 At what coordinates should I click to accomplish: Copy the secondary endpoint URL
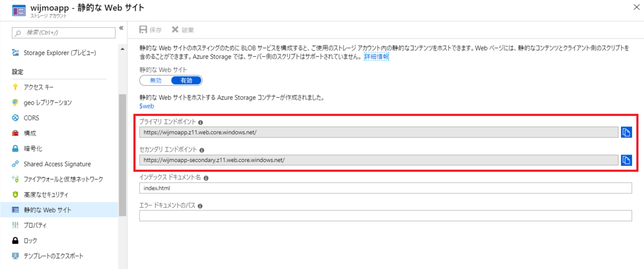[x=626, y=159]
